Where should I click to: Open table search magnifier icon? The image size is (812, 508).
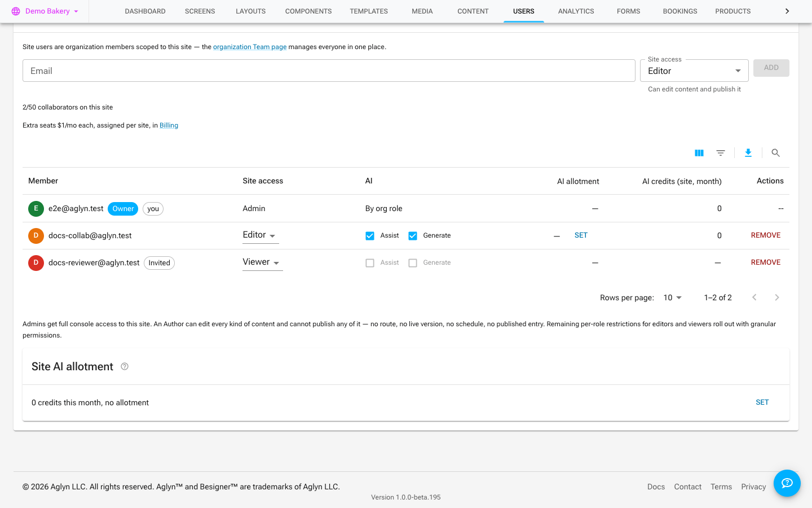click(x=776, y=153)
